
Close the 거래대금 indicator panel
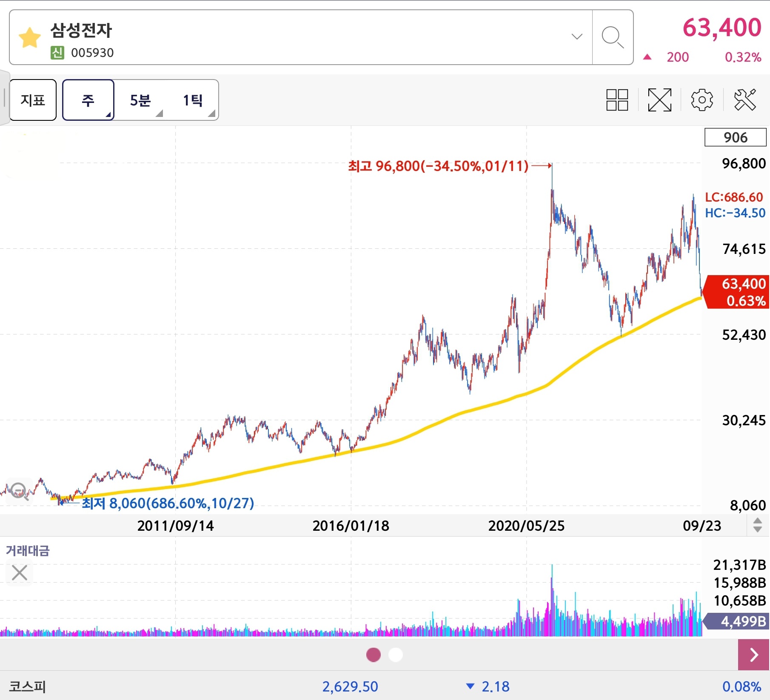[20, 572]
